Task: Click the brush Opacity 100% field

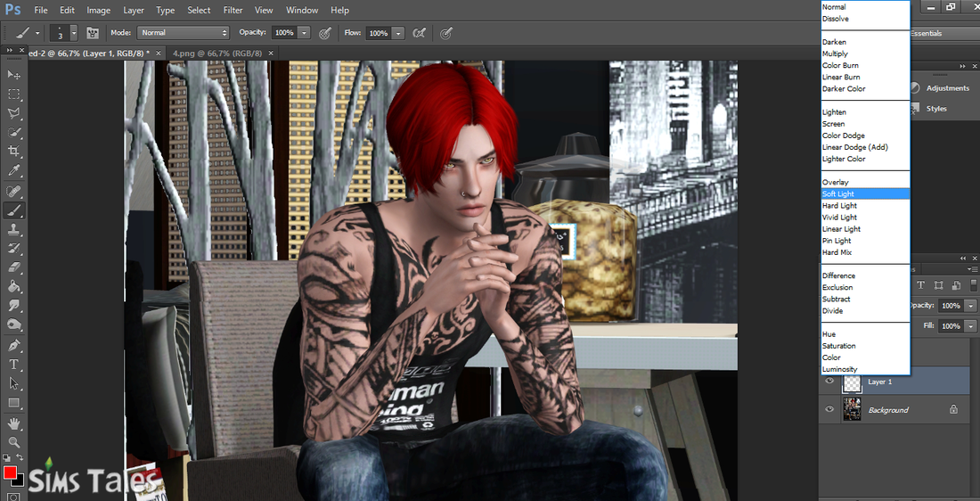Action: click(284, 33)
